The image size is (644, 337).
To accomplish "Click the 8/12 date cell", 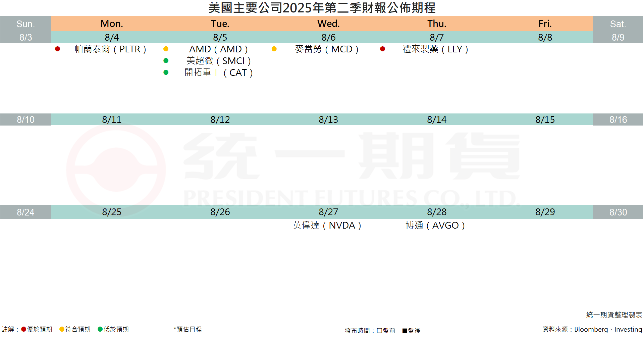I will [x=220, y=119].
